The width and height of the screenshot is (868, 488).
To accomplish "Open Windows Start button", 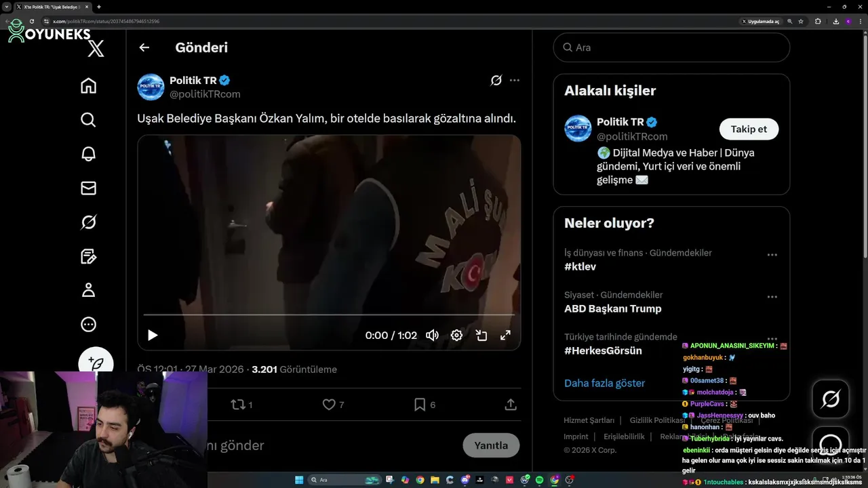I will 299,480.
